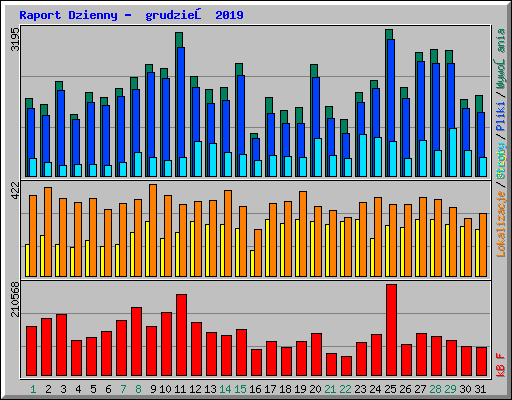
Task: Select the y-axis value 422
Action: click(x=15, y=191)
